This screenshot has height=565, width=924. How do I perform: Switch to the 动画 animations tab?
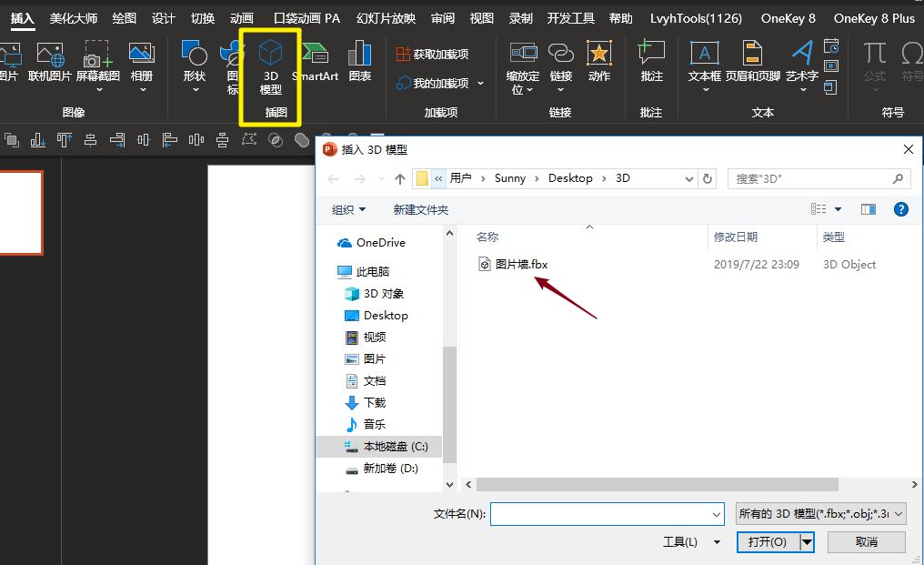point(242,19)
